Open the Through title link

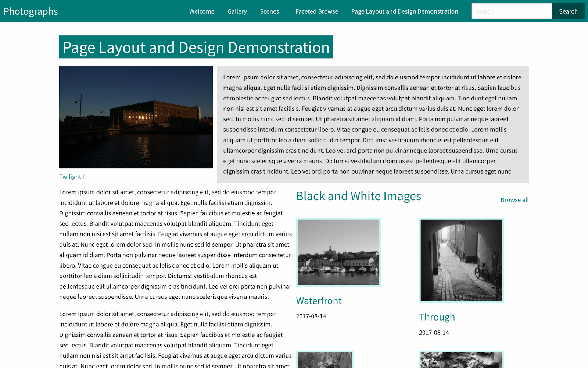click(x=437, y=317)
